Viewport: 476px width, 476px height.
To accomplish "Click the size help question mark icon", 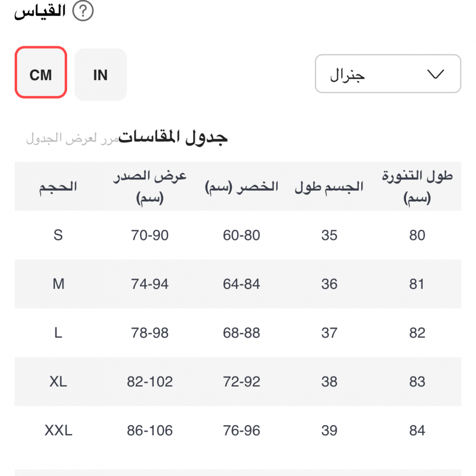I will (83, 11).
